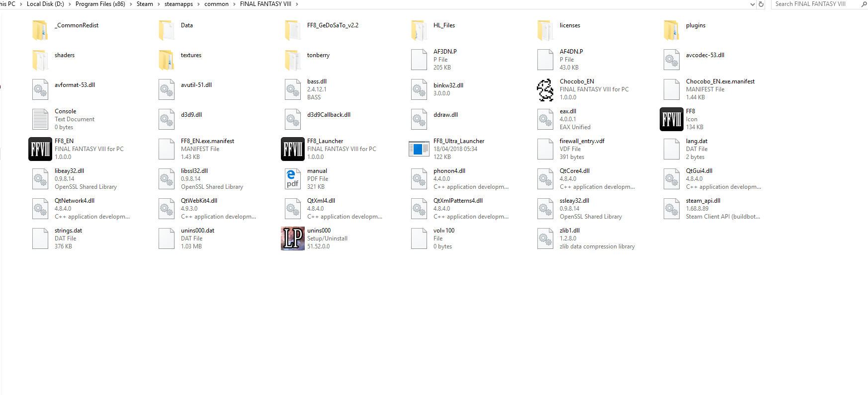This screenshot has height=395, width=868.
Task: Select the tonberry folder icon
Action: 293,60
